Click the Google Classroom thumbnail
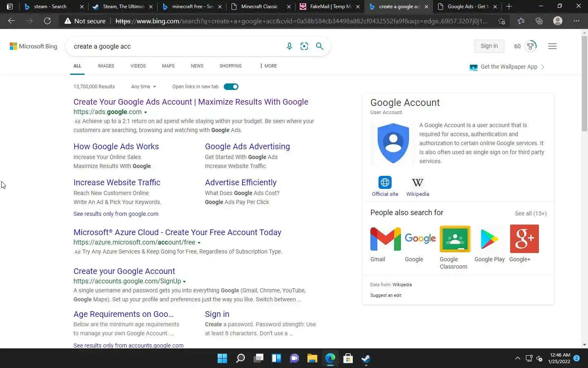Image resolution: width=588 pixels, height=368 pixels. pyautogui.click(x=455, y=239)
